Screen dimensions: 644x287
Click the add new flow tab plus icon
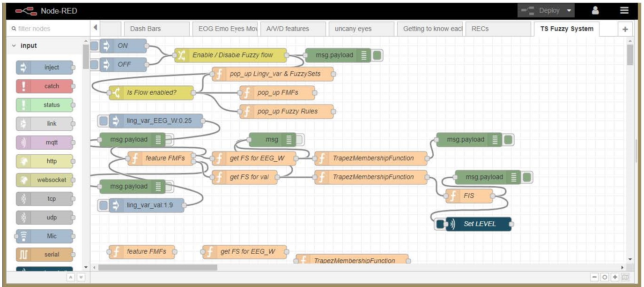pos(625,29)
